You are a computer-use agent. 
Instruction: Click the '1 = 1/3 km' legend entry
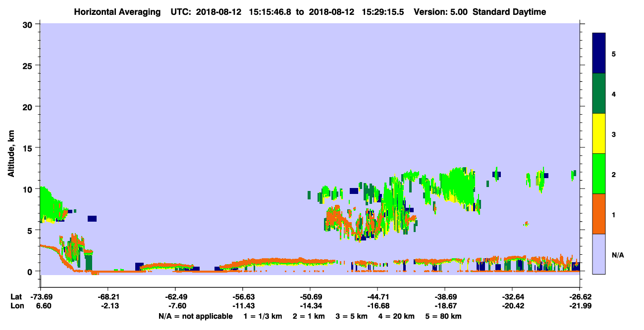(x=263, y=316)
